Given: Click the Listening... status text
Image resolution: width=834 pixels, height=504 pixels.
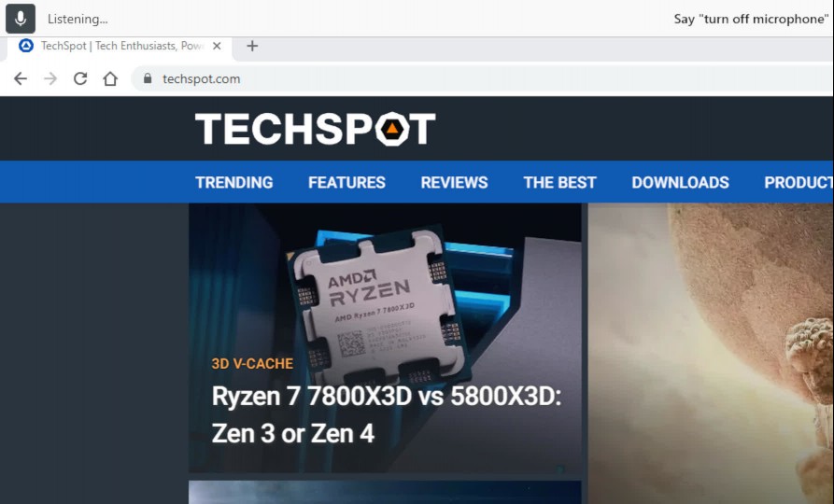Looking at the screenshot, I should (x=78, y=20).
